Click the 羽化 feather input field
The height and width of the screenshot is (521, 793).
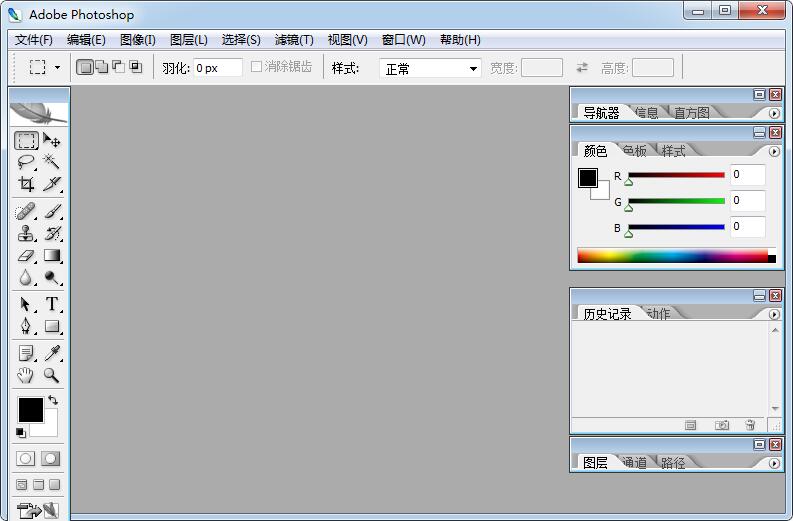pos(217,68)
